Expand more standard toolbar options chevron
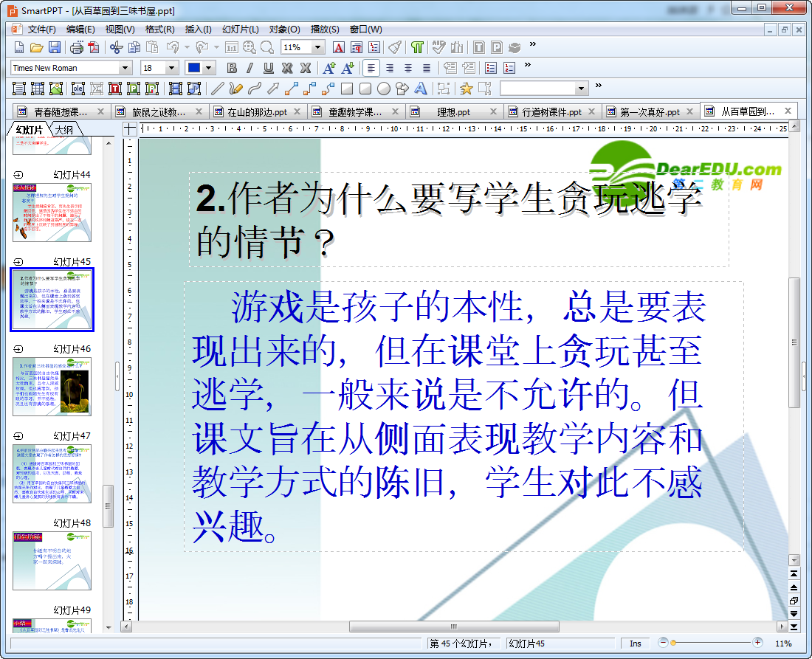 pyautogui.click(x=533, y=44)
